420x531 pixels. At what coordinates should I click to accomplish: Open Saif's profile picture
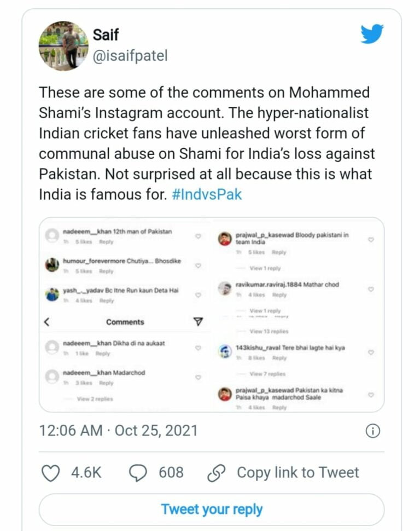(x=63, y=47)
